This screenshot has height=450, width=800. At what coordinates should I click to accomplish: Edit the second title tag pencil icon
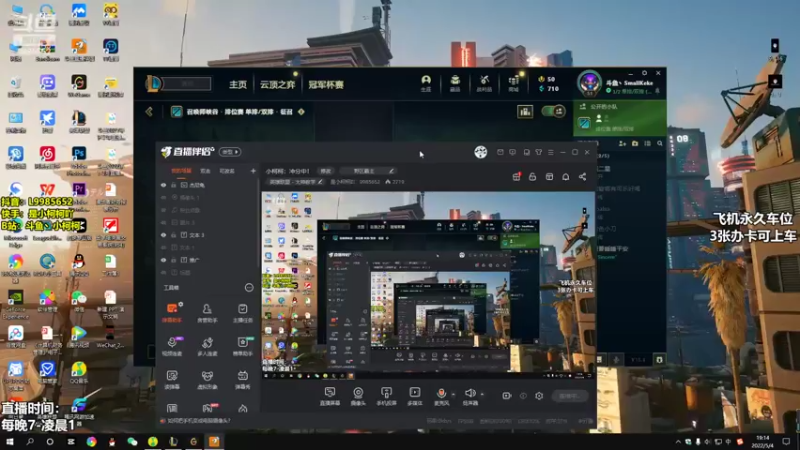click(391, 171)
